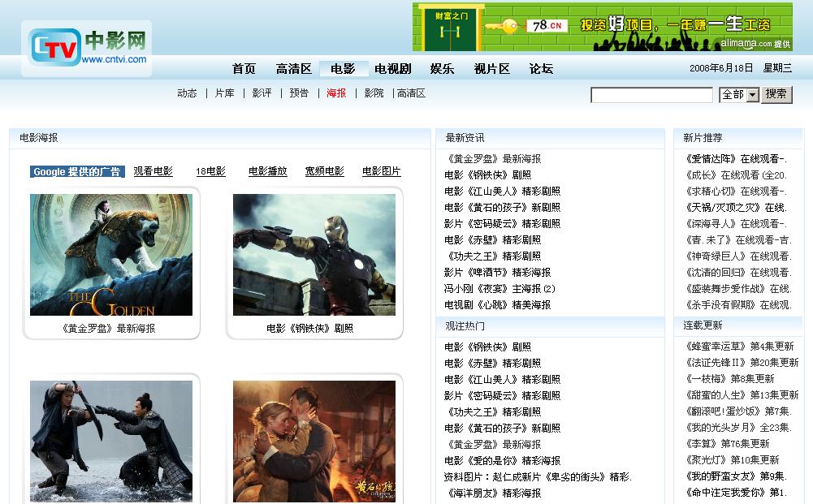This screenshot has width=813, height=504.
Task: Open 电影《赤壁》精彩剧照 in 最新资讯
Action: point(492,240)
